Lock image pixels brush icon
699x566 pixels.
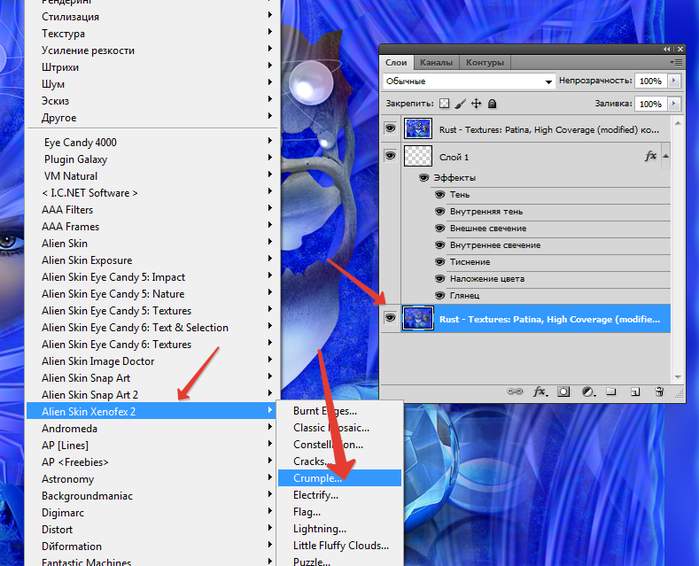[461, 103]
